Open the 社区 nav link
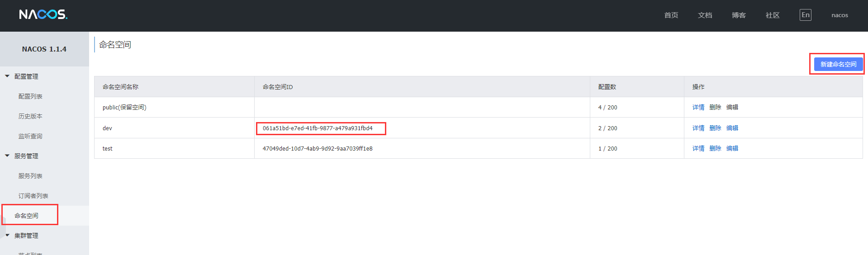This screenshot has height=255, width=868. click(773, 15)
